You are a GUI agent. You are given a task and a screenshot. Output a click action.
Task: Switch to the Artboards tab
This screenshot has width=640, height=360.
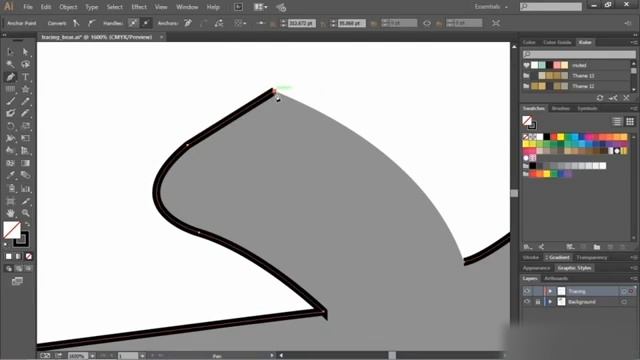pyautogui.click(x=556, y=278)
